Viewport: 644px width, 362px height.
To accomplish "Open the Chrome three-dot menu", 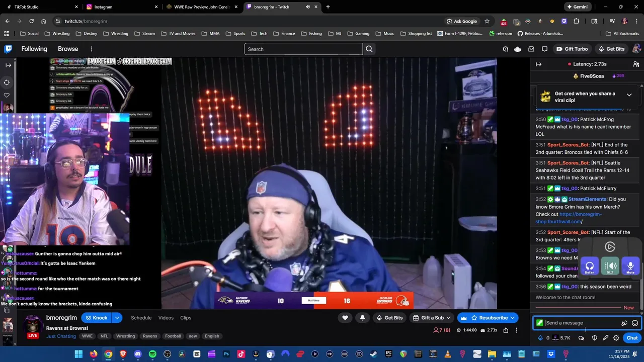I will (636, 21).
